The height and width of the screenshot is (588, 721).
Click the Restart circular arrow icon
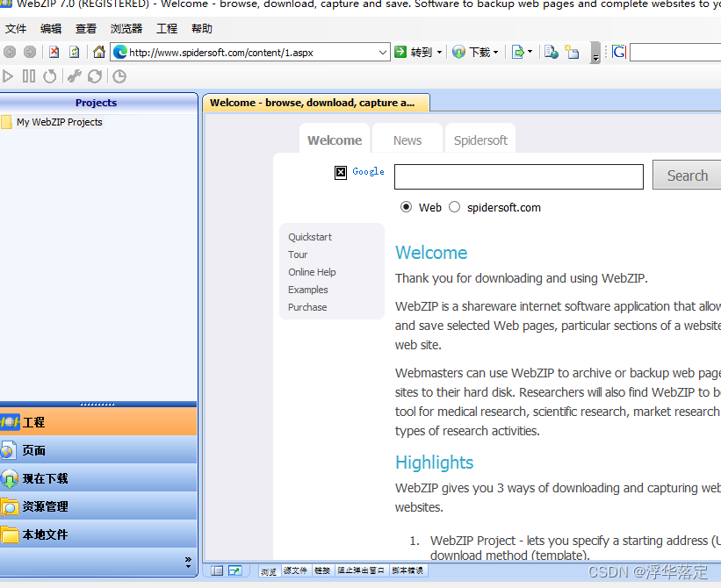(50, 76)
